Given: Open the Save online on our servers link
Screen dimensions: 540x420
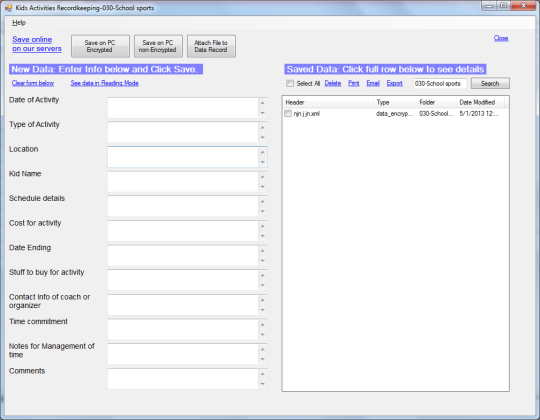Looking at the screenshot, I should [x=37, y=44].
